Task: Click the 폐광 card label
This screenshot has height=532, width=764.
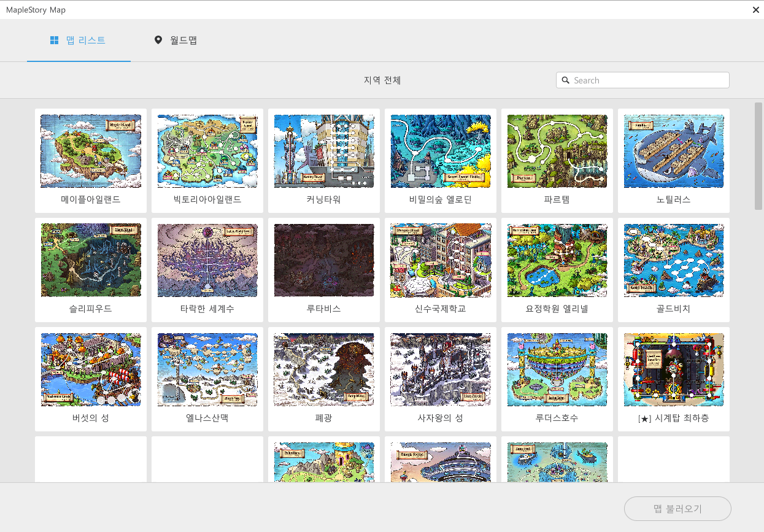Action: coord(324,418)
